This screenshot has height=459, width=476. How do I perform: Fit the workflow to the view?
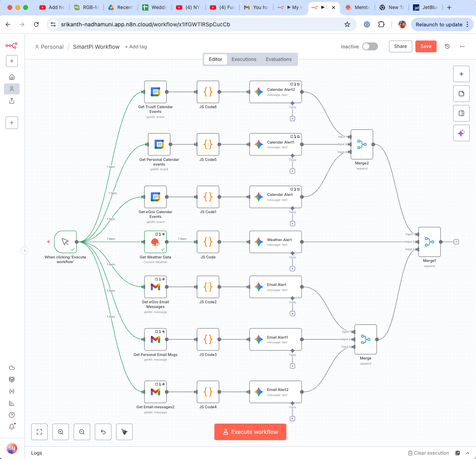39,431
